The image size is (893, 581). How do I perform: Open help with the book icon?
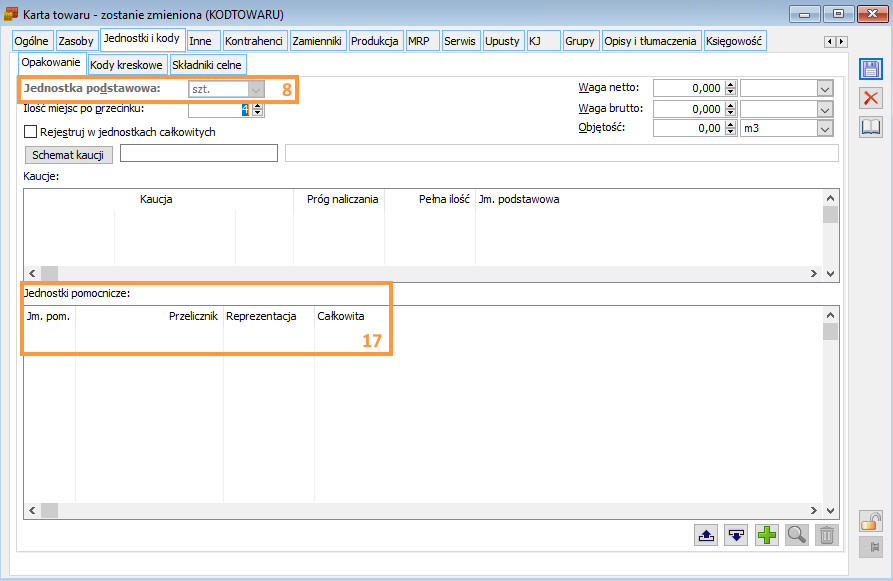871,127
